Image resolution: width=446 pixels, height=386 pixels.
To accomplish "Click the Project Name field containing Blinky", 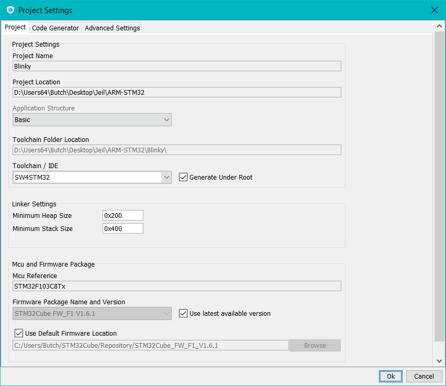I will point(177,66).
